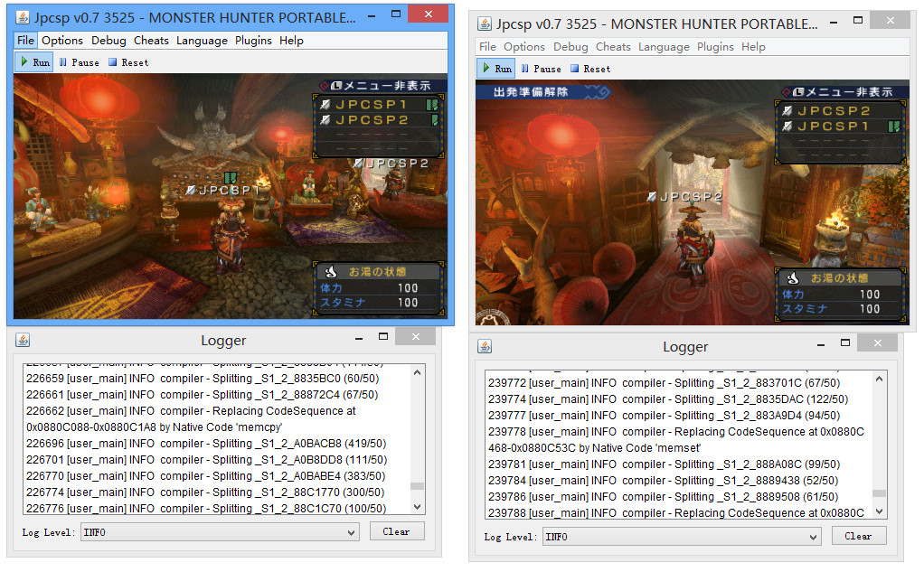Image resolution: width=924 pixels, height=572 pixels.
Task: Clear the left Logger output
Action: click(x=396, y=531)
